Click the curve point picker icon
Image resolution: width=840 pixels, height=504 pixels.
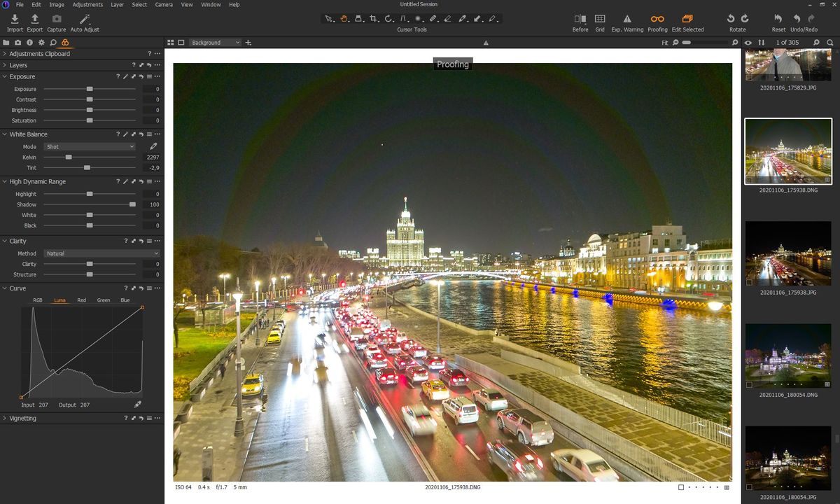138,405
